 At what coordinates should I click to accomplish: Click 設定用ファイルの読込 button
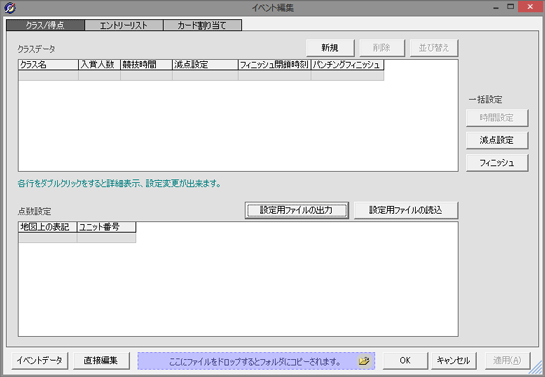click(x=406, y=210)
